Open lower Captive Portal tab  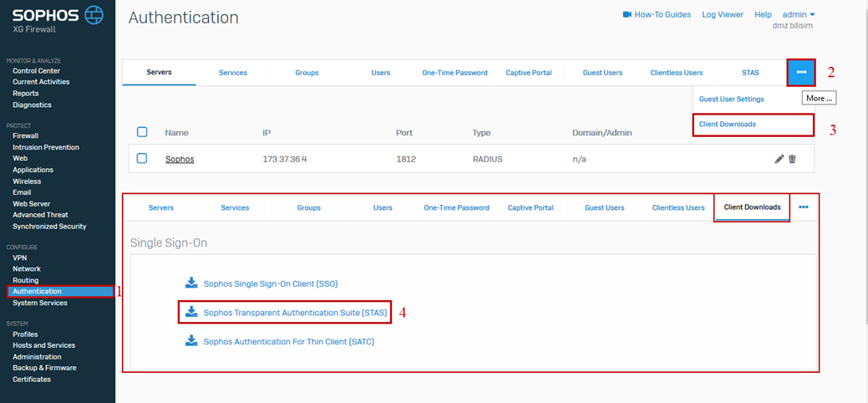(530, 208)
